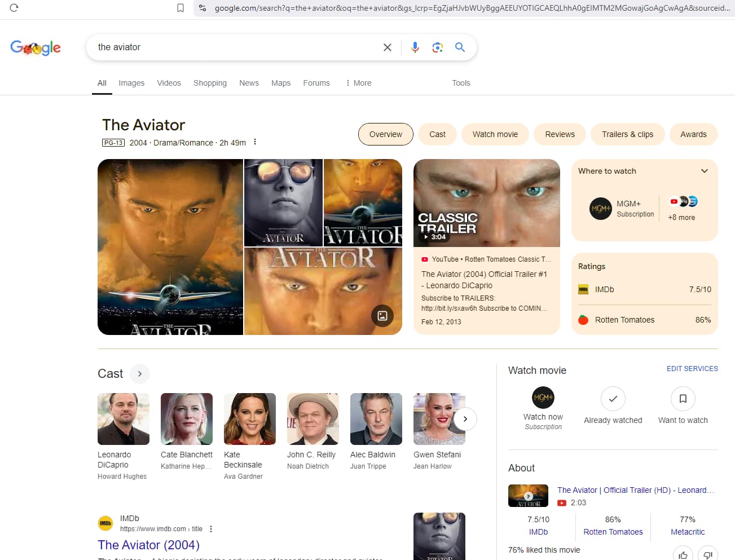This screenshot has width=735, height=560.
Task: Open Rotten Tomatoes 86% rating row
Action: [x=645, y=320]
